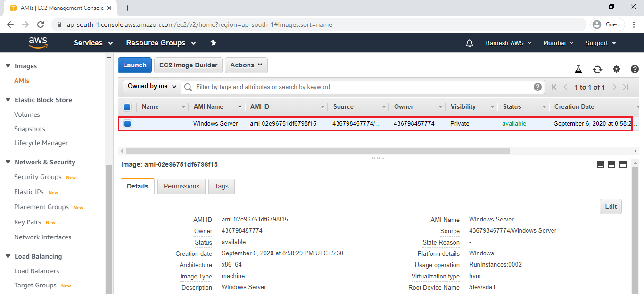Open the Guest profile button

click(608, 24)
